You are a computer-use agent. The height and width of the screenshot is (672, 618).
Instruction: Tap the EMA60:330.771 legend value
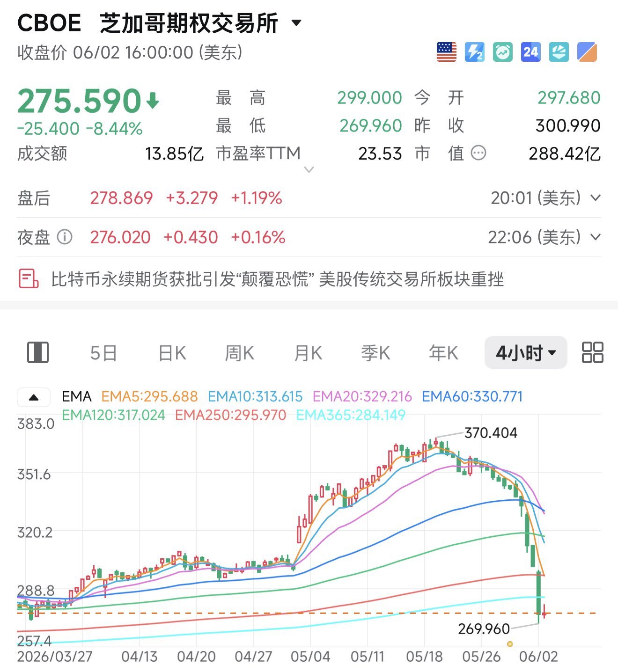[472, 397]
